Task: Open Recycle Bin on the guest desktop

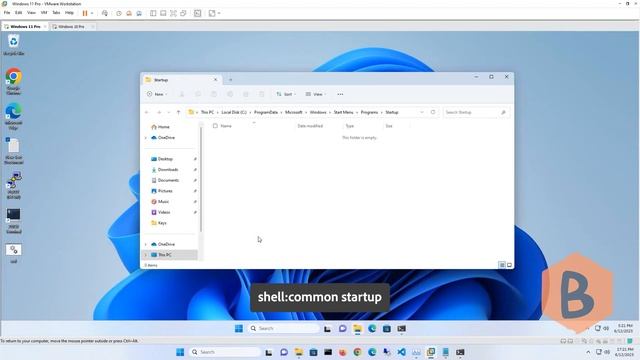Action: click(x=13, y=45)
